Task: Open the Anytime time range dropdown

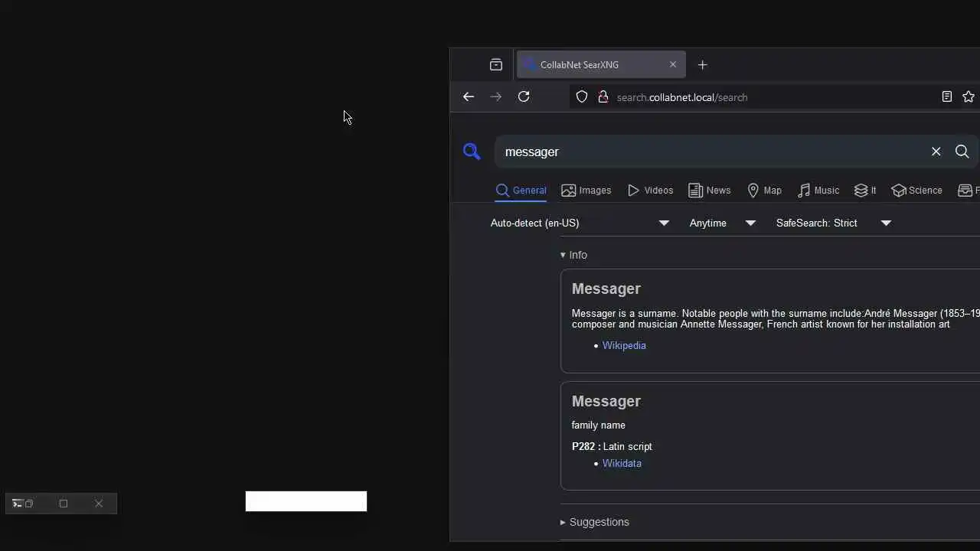Action: coord(723,223)
